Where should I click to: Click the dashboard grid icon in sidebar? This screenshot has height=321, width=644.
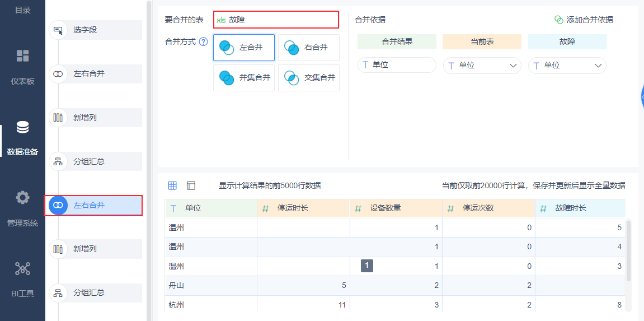tap(22, 55)
